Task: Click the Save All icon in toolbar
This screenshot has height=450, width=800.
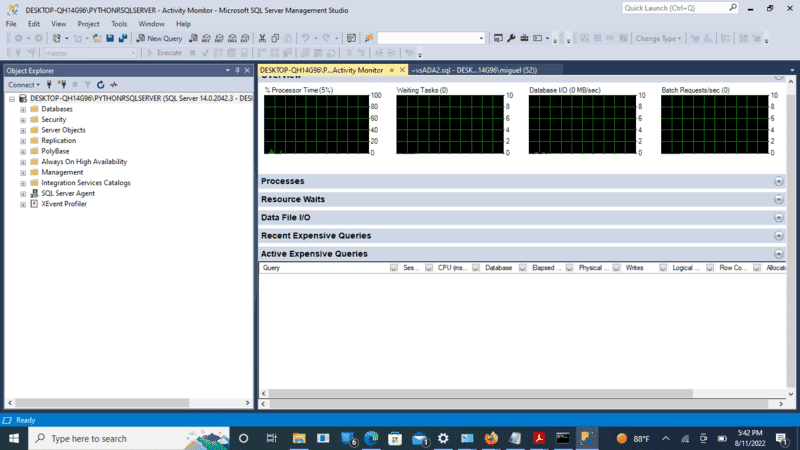Action: coord(122,38)
